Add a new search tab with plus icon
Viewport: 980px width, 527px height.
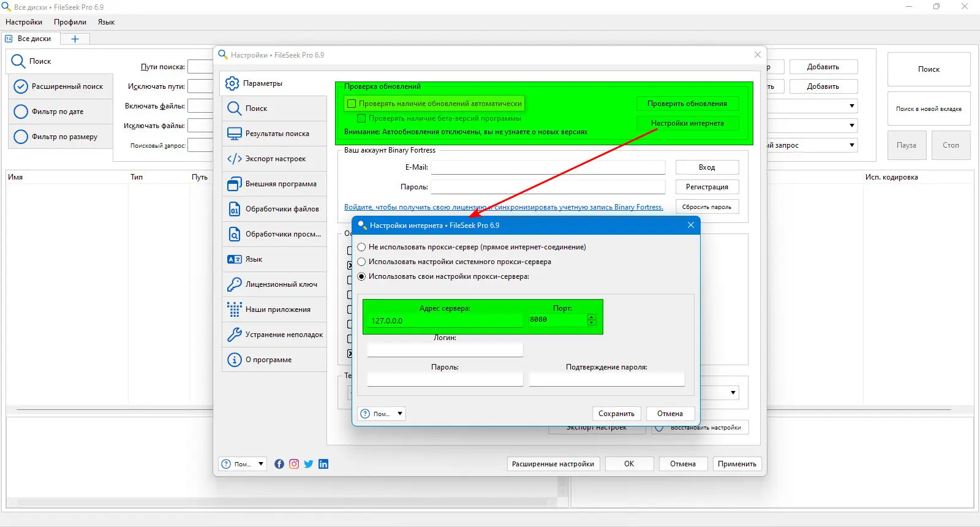click(x=75, y=39)
